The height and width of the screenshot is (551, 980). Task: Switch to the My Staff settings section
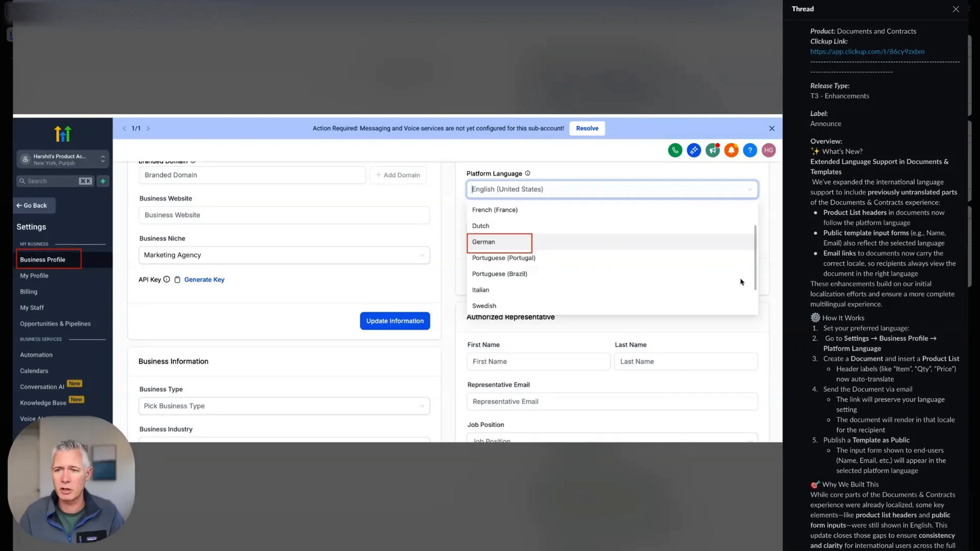pos(32,307)
